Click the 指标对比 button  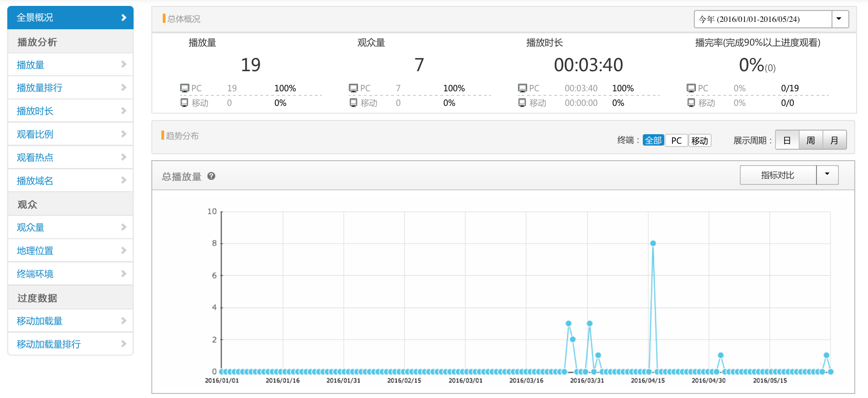(778, 175)
